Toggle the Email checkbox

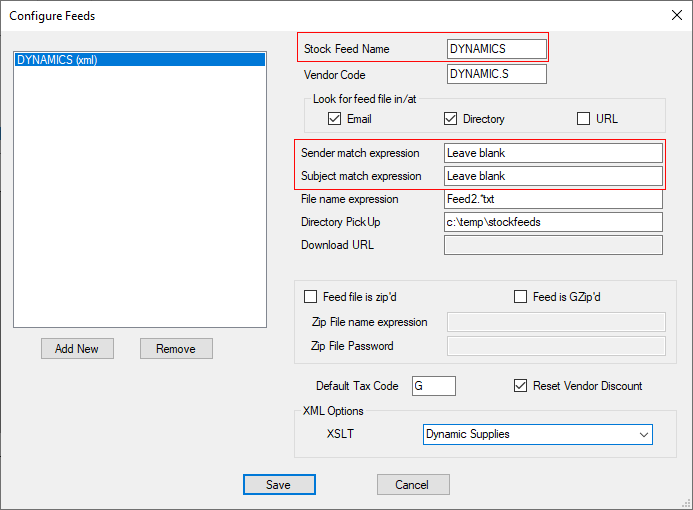click(335, 119)
